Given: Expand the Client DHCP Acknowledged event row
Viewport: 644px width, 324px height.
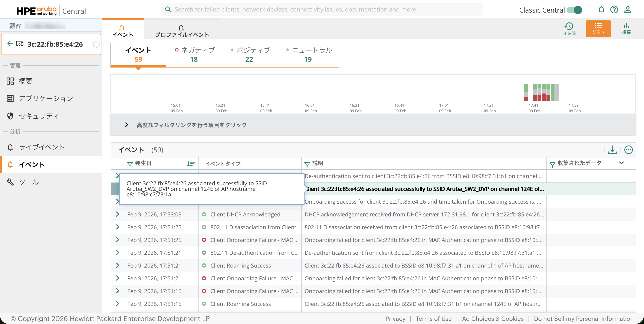Looking at the screenshot, I should [118, 214].
